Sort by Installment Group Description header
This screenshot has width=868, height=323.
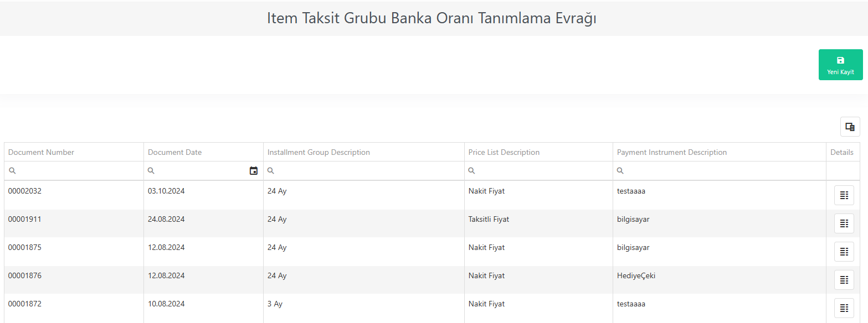click(364, 152)
